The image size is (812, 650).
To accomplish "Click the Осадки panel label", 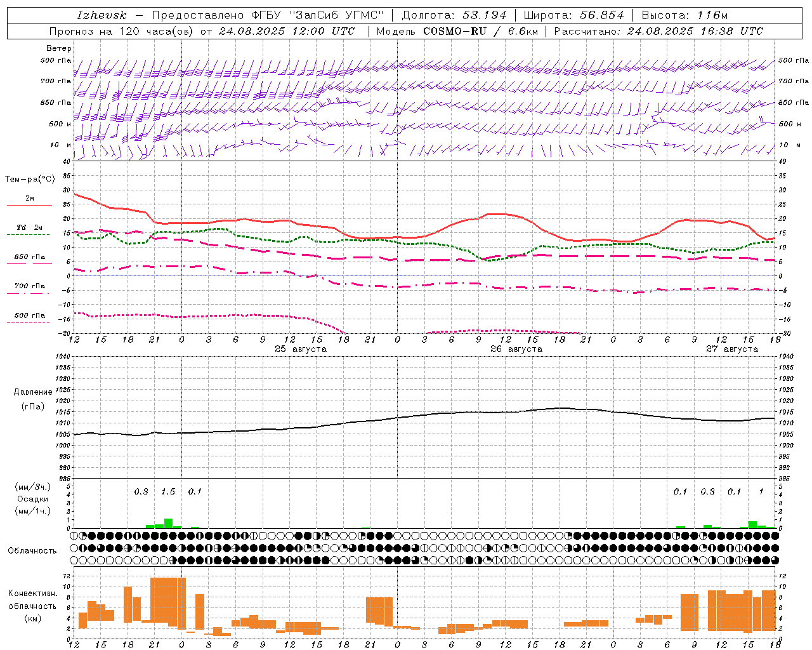I will [x=32, y=499].
